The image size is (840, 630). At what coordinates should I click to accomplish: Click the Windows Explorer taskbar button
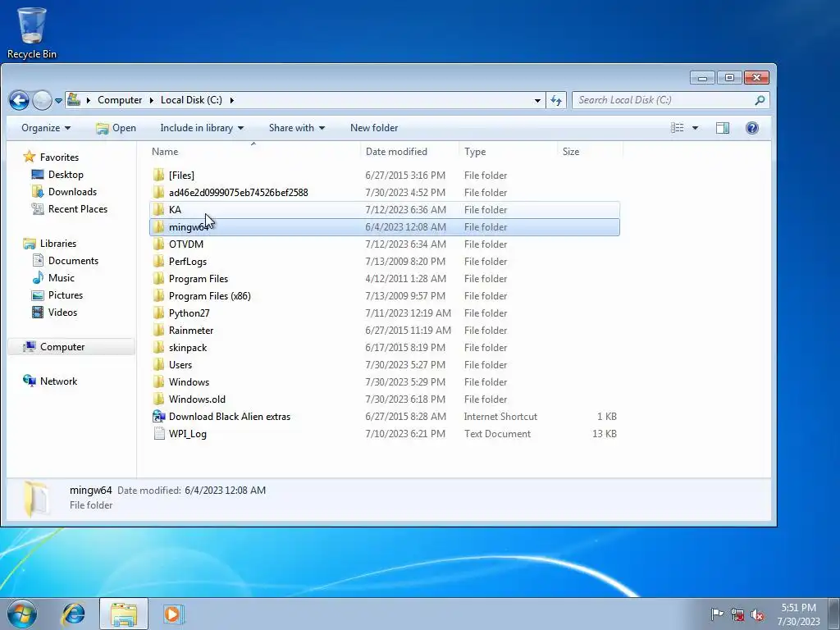coord(124,614)
